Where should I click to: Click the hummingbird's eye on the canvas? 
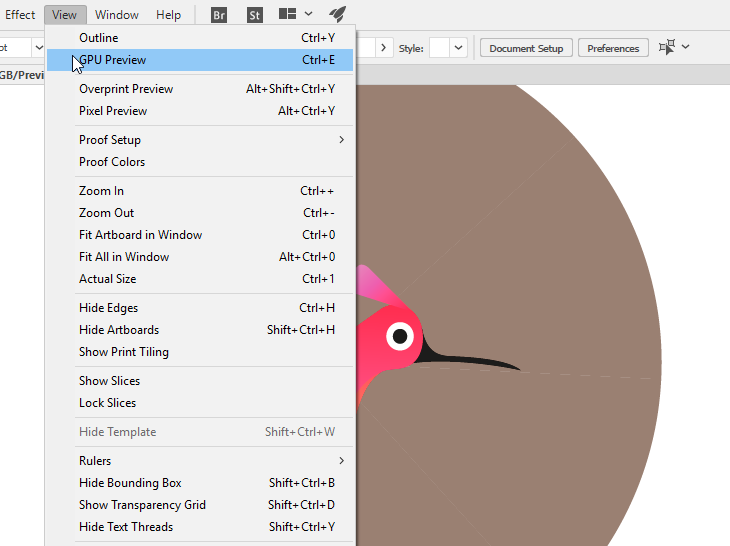pos(400,336)
